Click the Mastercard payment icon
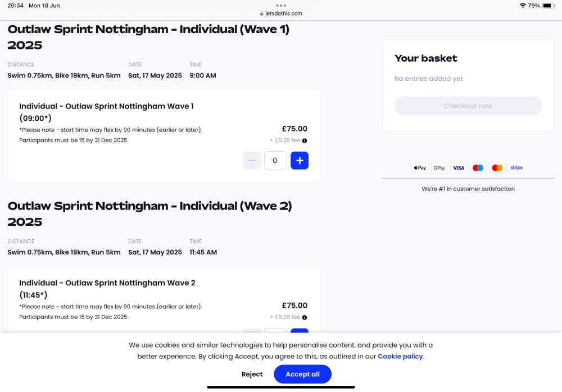The image size is (562, 392). [497, 168]
